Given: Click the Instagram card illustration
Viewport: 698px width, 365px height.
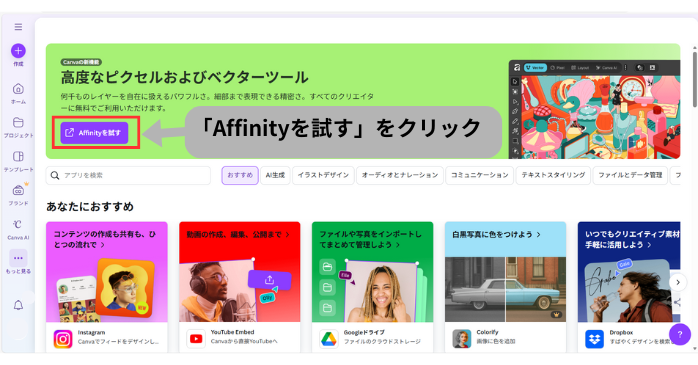Looking at the screenshot, I should [x=107, y=289].
